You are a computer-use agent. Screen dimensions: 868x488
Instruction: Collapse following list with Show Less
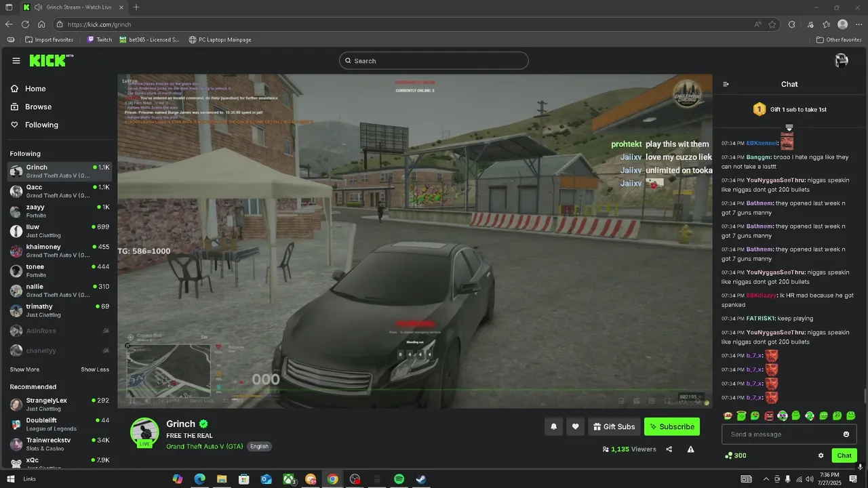[x=95, y=369]
